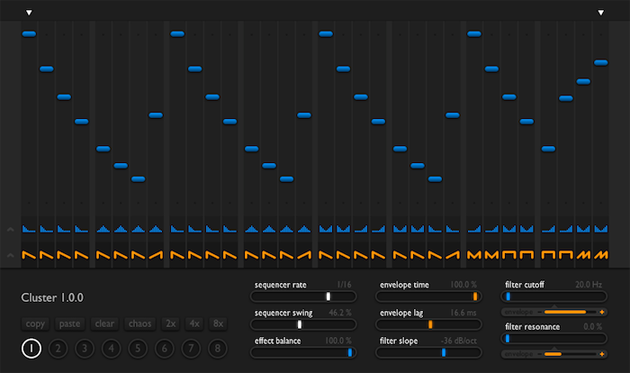The width and height of the screenshot is (630, 373).
Task: Collapse the blue shape row chevron
Action: click(x=10, y=230)
